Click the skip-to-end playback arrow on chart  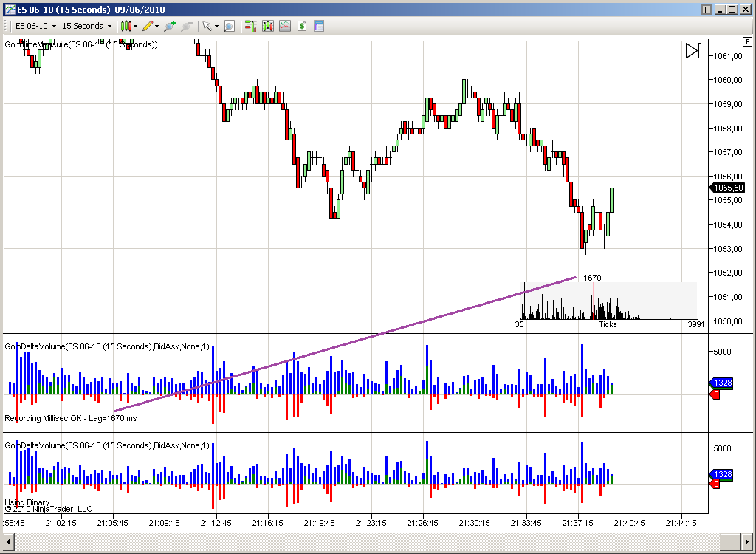click(x=693, y=51)
